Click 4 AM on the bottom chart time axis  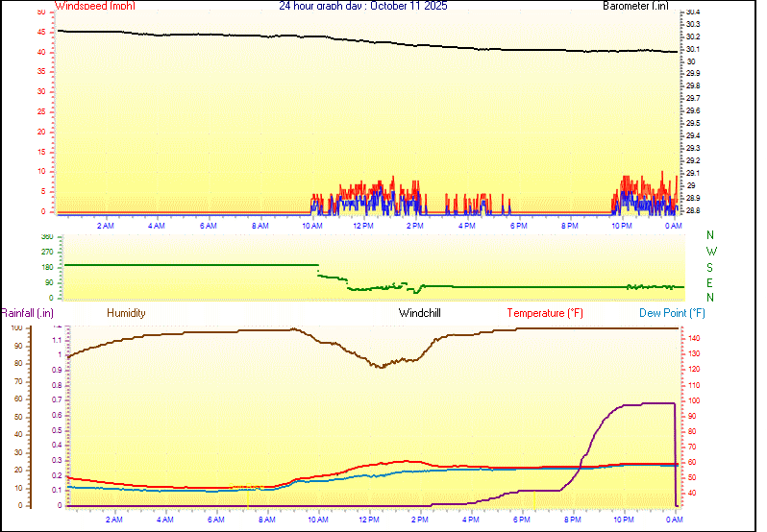(164, 520)
